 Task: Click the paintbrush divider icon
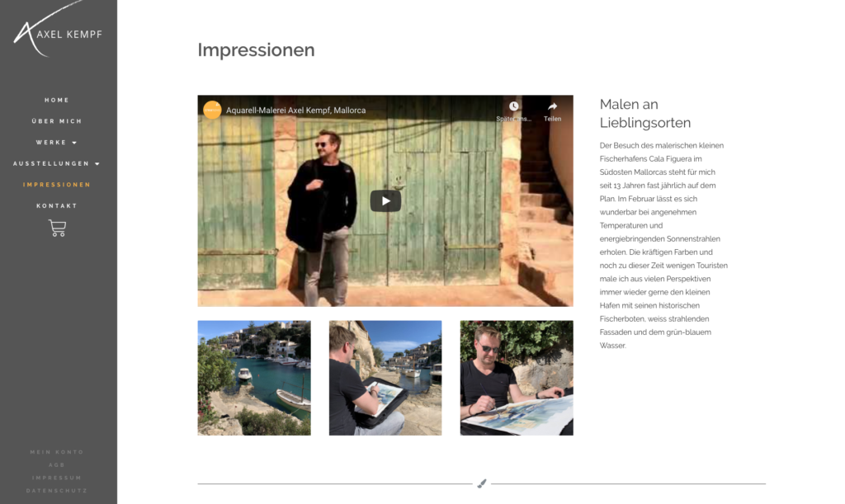coord(482,483)
